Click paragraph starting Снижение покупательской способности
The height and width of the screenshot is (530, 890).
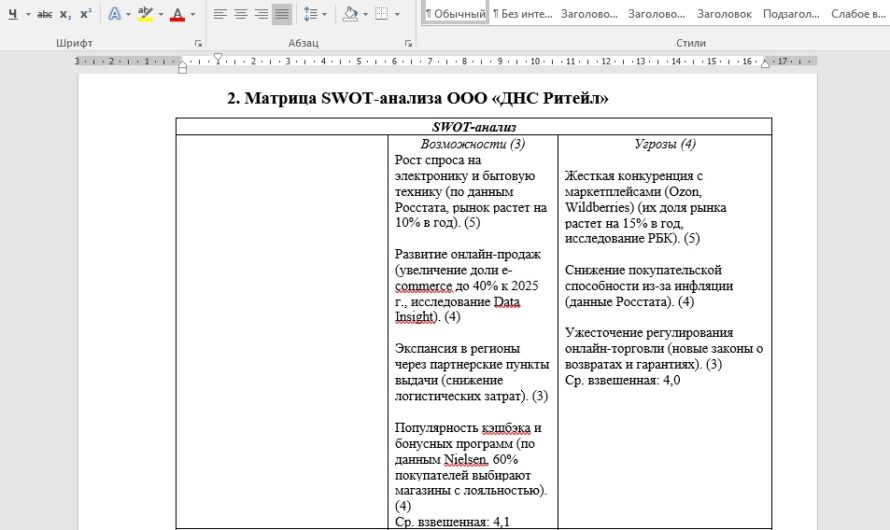pyautogui.click(x=649, y=286)
